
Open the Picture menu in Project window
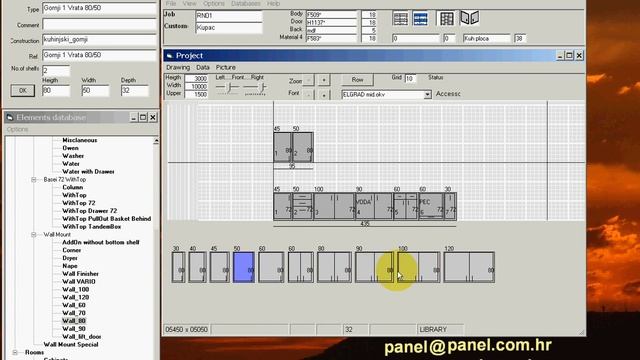[x=226, y=67]
